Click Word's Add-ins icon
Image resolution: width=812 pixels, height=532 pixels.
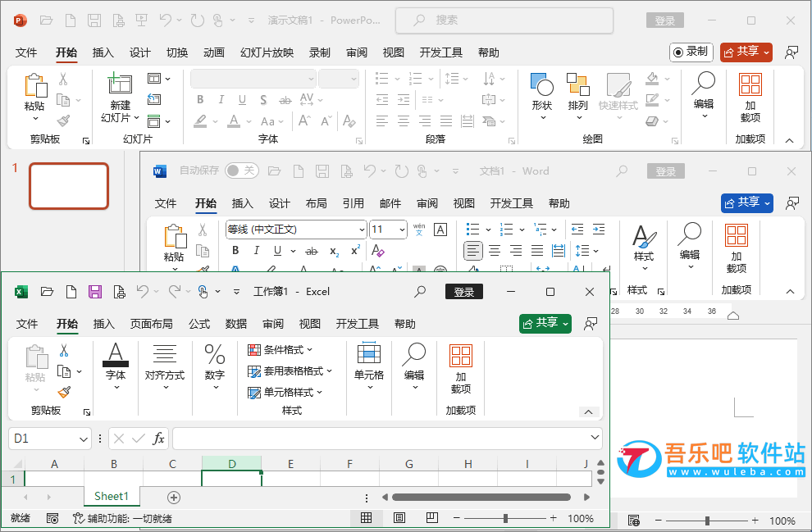point(736,235)
